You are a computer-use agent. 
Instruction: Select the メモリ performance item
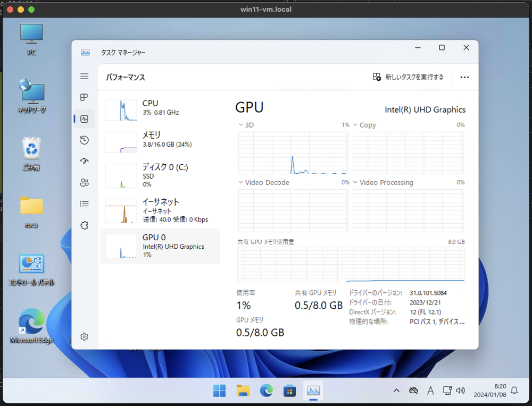[160, 141]
